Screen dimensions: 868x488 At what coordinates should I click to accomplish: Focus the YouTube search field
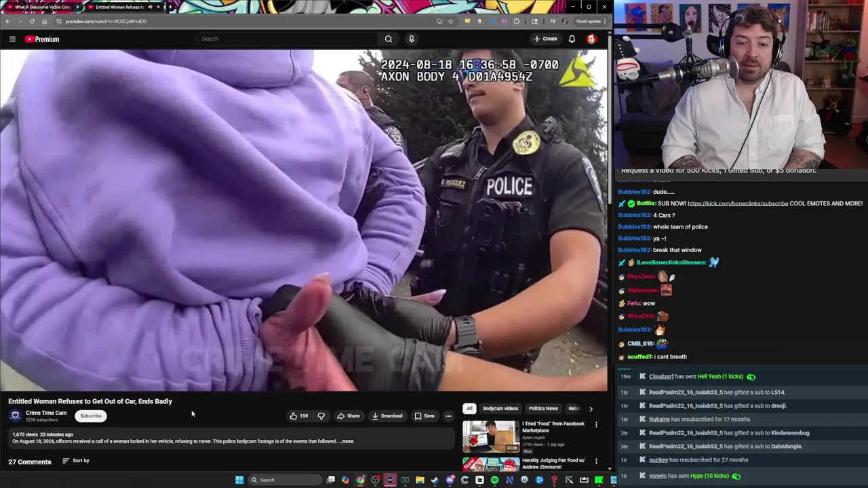[288, 39]
